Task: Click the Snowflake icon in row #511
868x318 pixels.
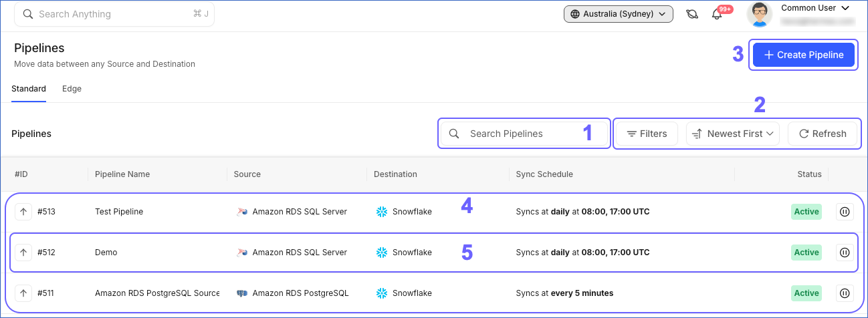Action: [382, 293]
